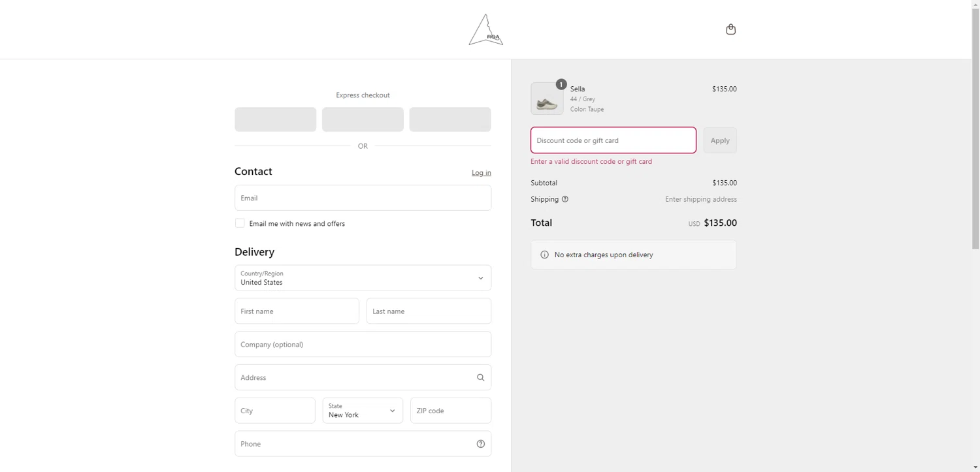Click the Log in link
Screen dimensions: 980x472
(x=482, y=173)
